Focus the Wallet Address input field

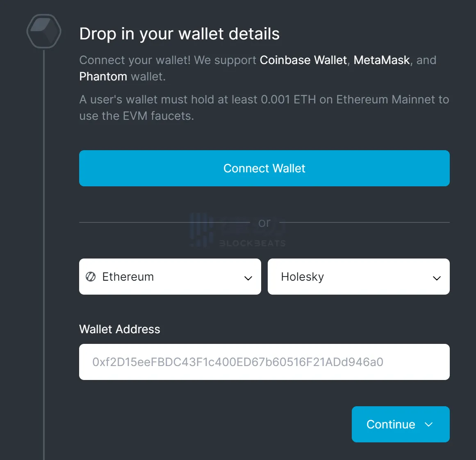pos(264,362)
